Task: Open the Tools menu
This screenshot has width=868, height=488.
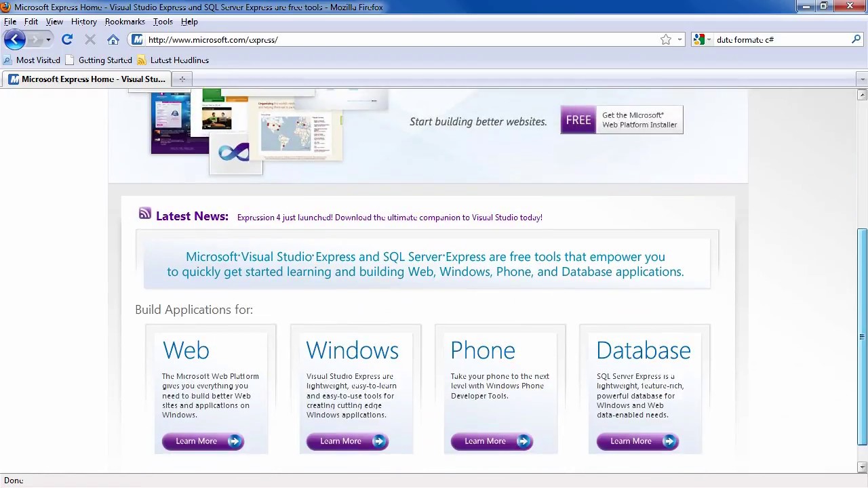Action: click(x=163, y=22)
